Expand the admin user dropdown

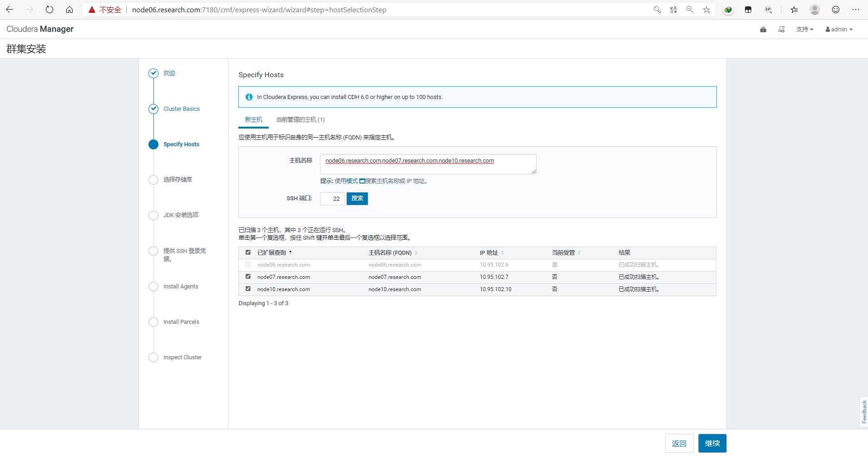point(839,30)
